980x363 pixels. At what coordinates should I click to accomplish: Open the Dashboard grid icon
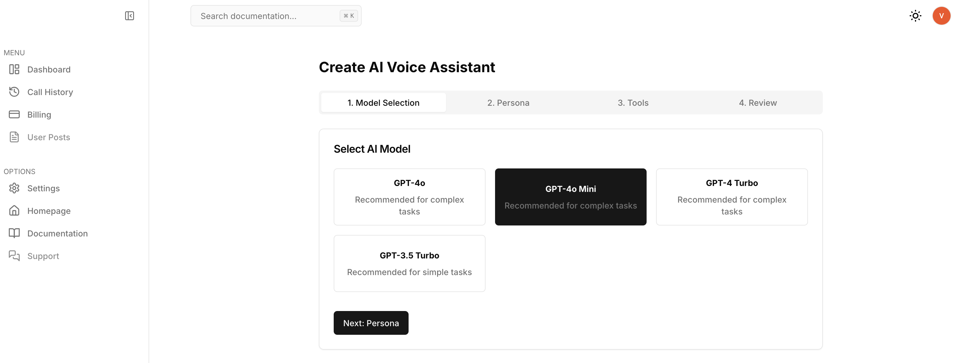pyautogui.click(x=14, y=69)
